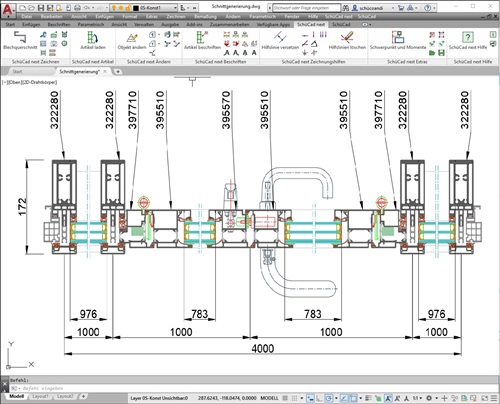Click the Print icon in quick access toolbar

coord(77,8)
